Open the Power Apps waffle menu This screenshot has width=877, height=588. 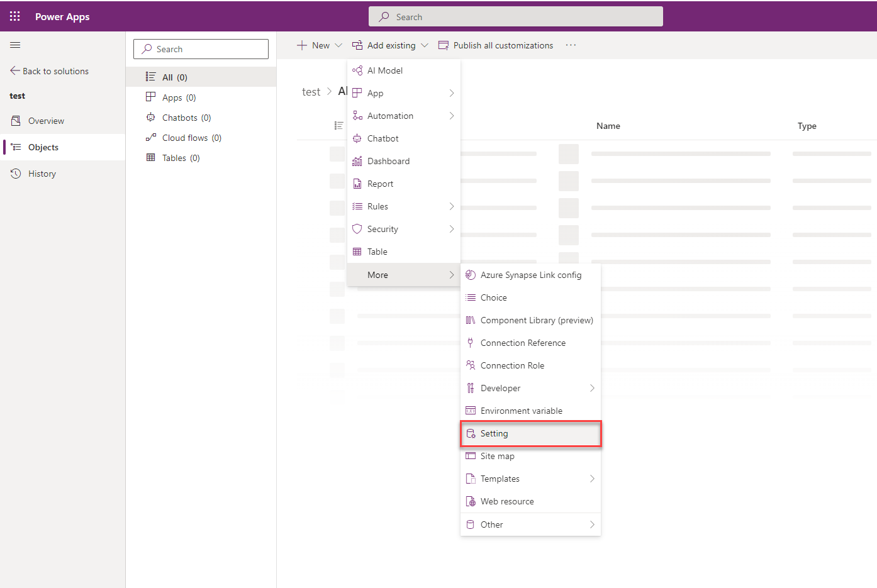click(14, 16)
